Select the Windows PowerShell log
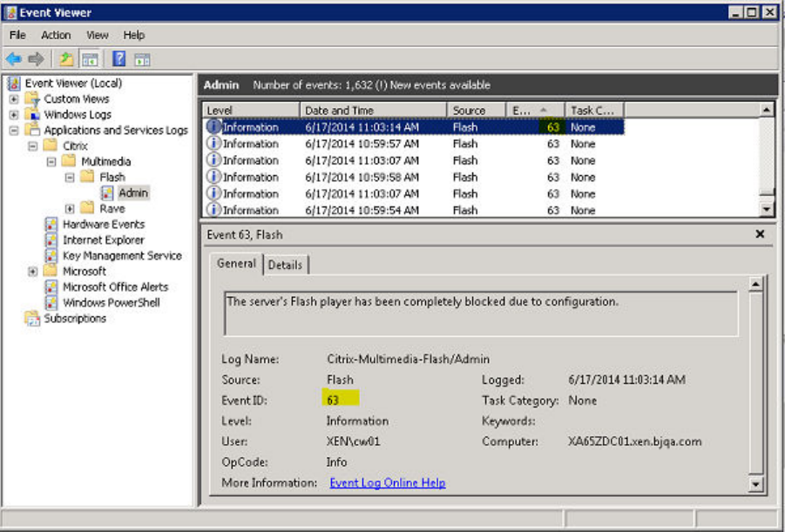The image size is (785, 532). (111, 302)
